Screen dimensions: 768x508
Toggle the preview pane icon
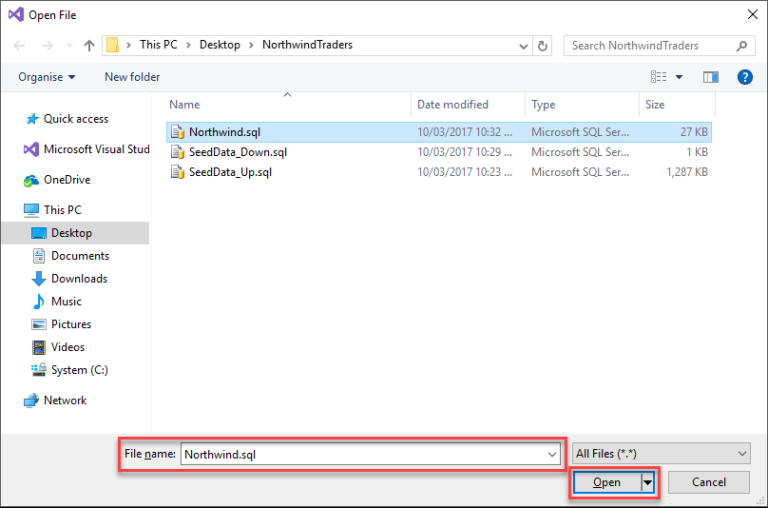(711, 77)
